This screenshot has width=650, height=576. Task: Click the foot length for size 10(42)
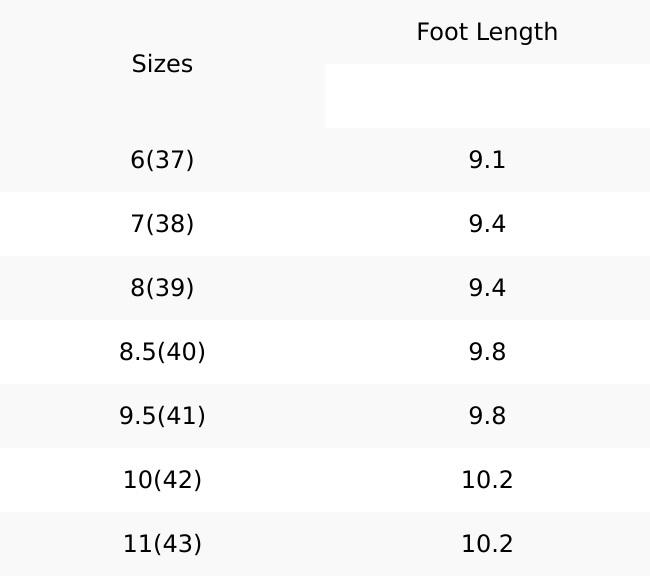coord(487,480)
